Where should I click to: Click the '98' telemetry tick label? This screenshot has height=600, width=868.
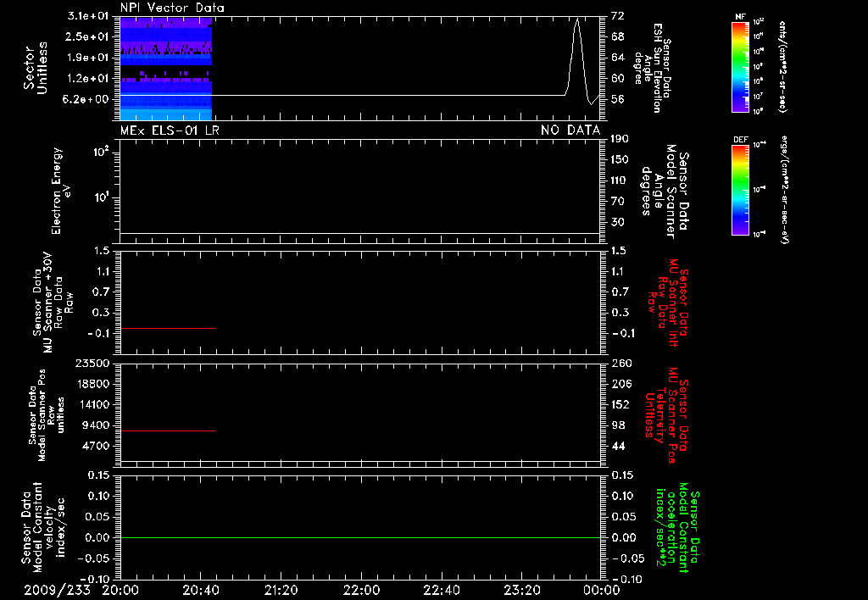618,425
